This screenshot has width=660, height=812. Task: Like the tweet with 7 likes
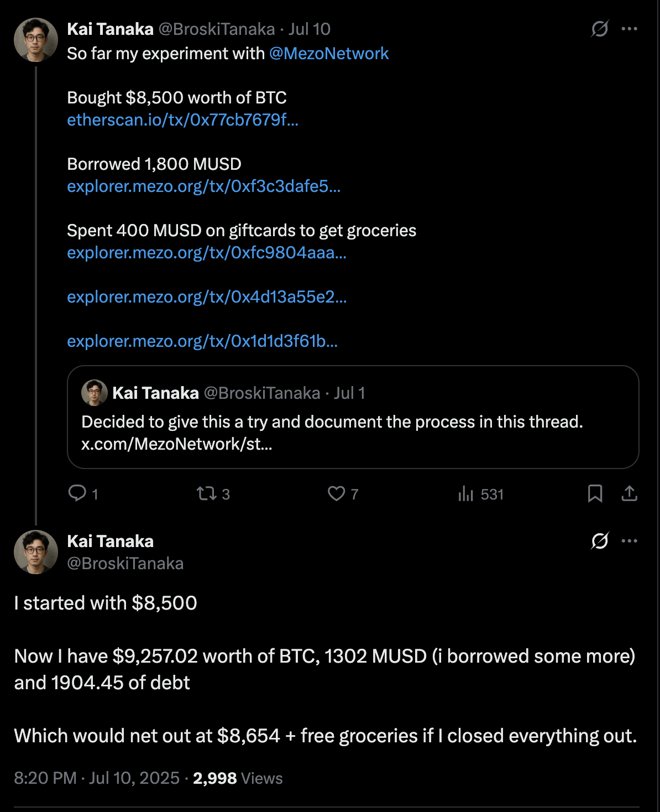[336, 493]
